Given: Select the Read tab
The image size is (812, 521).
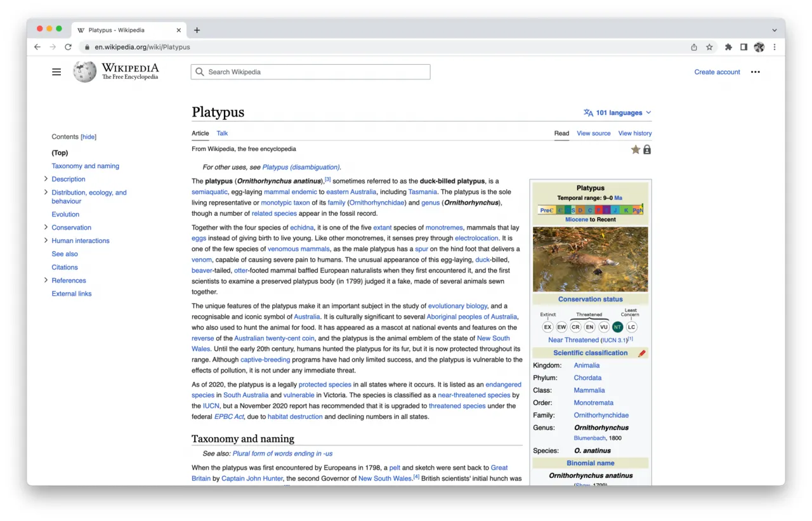Looking at the screenshot, I should pyautogui.click(x=561, y=133).
